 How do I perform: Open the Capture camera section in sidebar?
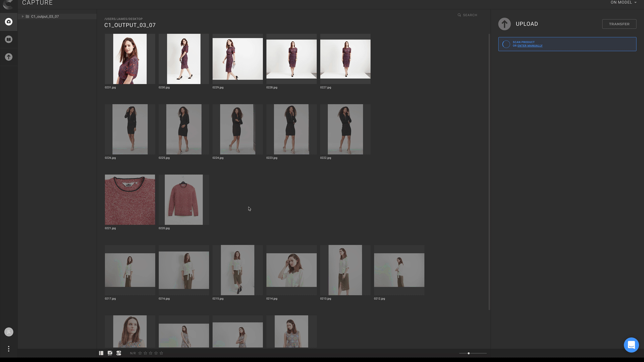click(x=9, y=22)
